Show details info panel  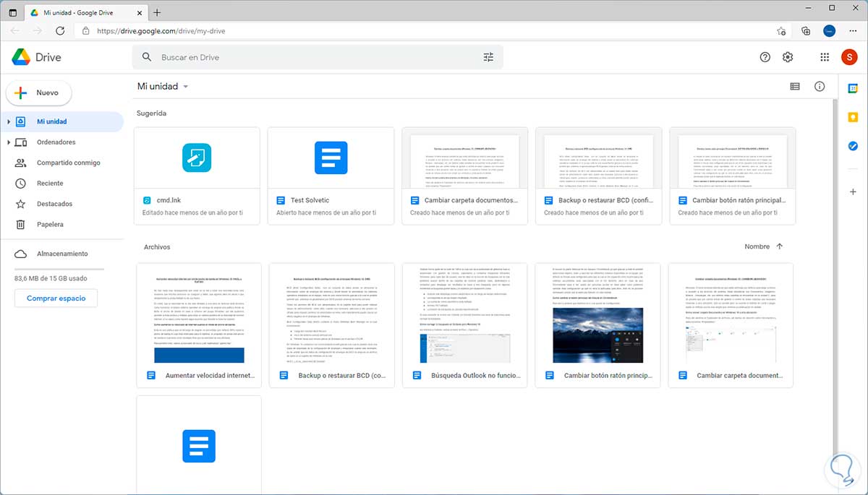[820, 86]
